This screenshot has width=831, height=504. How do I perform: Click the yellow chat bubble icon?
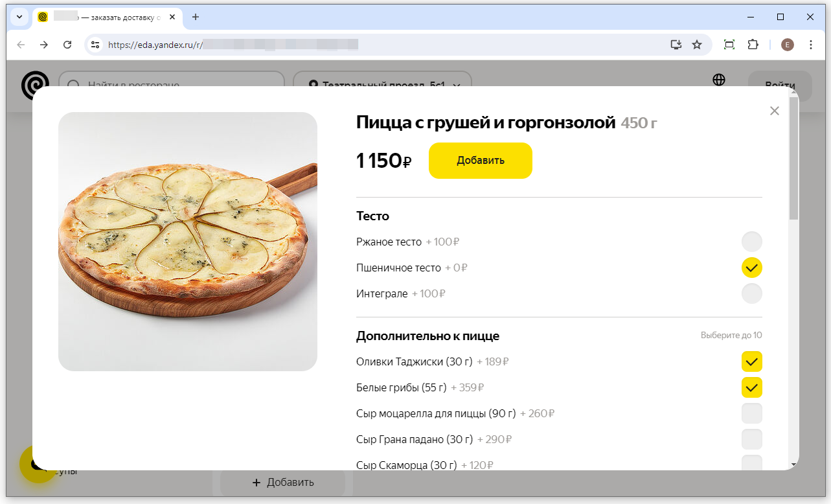[38, 464]
